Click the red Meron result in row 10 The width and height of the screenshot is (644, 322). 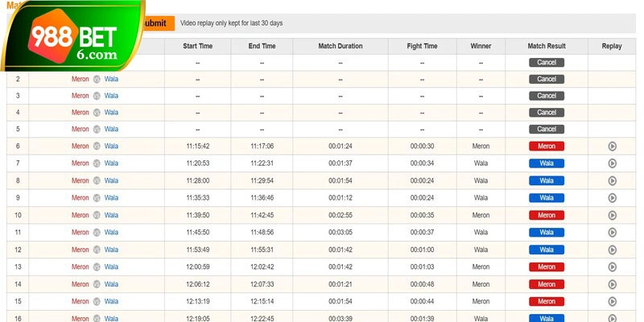point(547,215)
